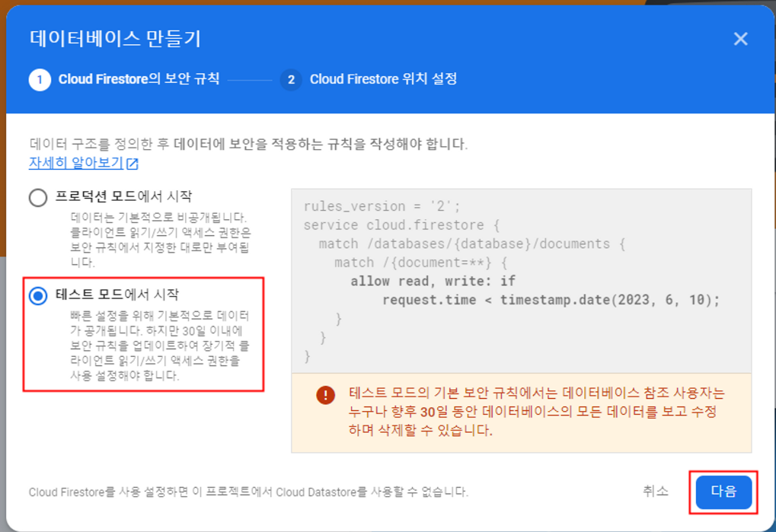Follow the 자세히 알아보기 link

pyautogui.click(x=75, y=163)
